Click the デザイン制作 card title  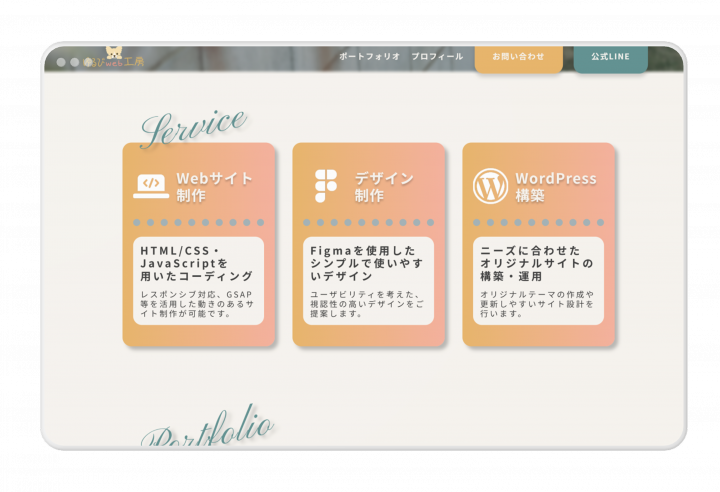tap(384, 186)
